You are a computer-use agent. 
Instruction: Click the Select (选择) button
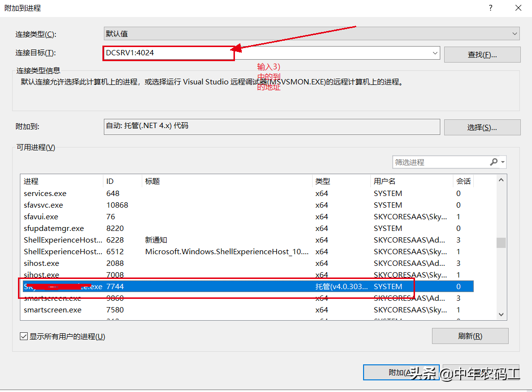[482, 127]
